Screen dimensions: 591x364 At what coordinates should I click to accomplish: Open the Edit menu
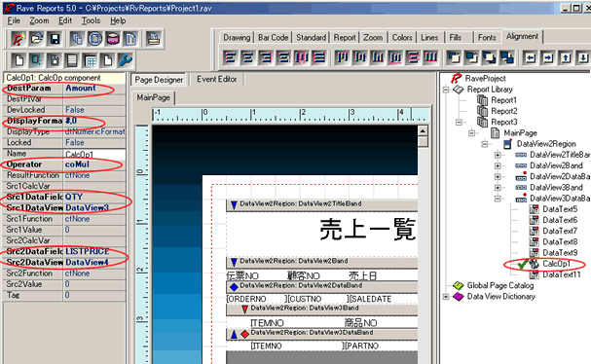(65, 20)
